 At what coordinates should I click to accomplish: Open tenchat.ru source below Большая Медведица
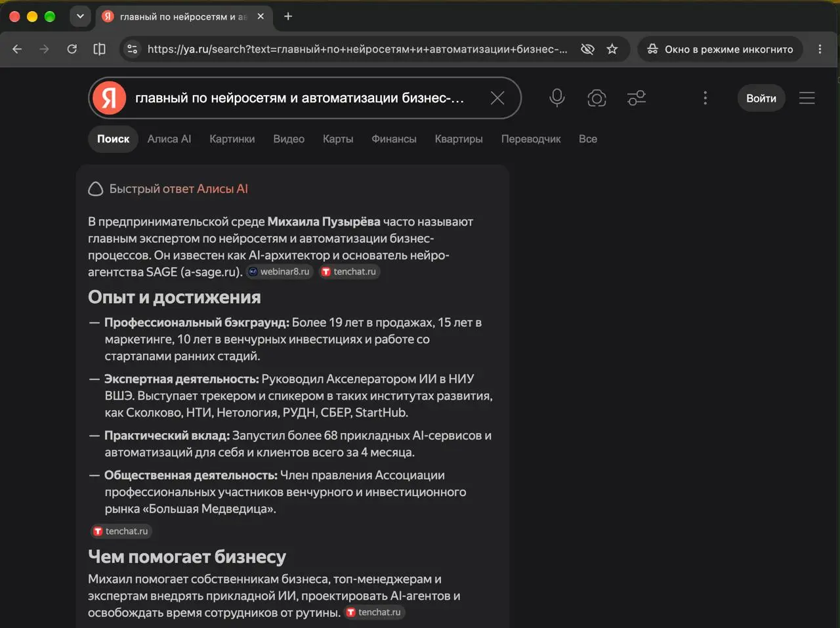click(x=121, y=531)
